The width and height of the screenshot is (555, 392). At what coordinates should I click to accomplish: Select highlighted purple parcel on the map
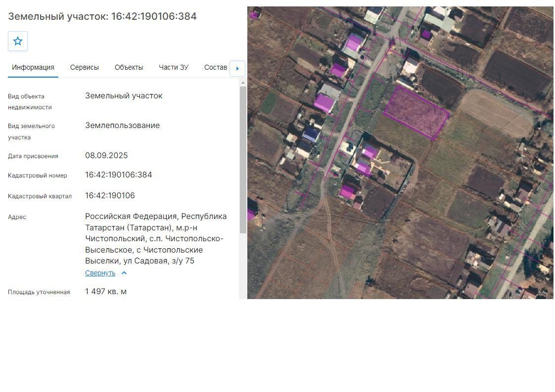coord(416,112)
